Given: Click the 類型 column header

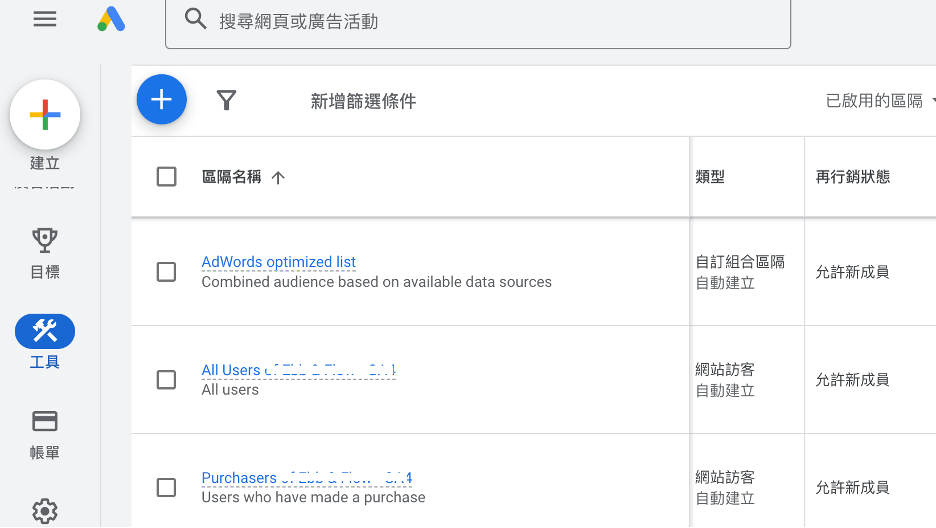Looking at the screenshot, I should point(710,177).
